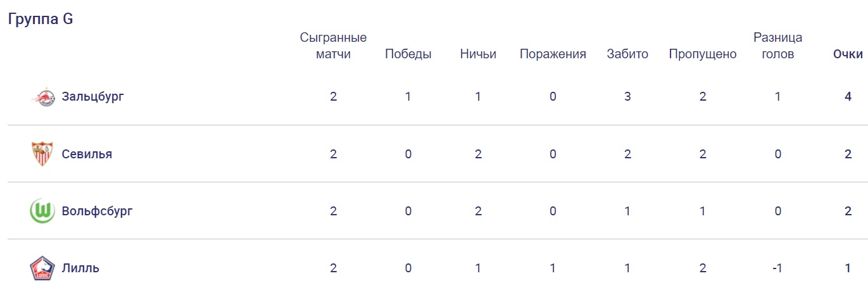Click Лилль's goal difference -1
Image resolution: width=868 pixels, height=290 pixels.
point(777,268)
